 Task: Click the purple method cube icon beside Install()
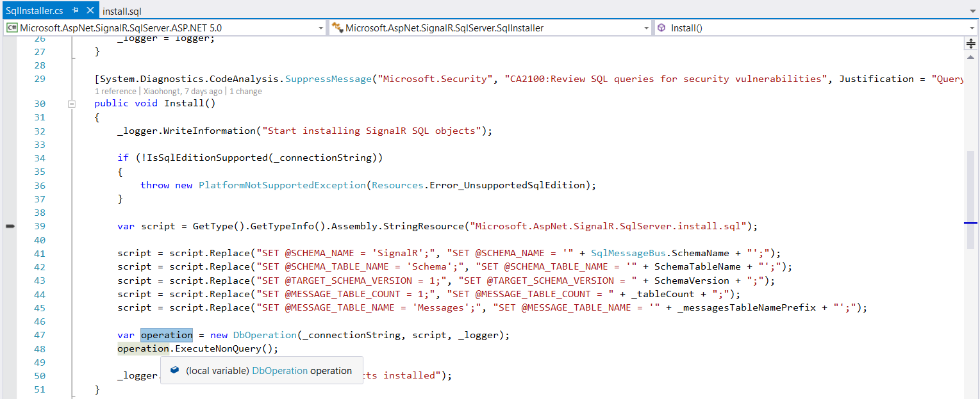662,28
